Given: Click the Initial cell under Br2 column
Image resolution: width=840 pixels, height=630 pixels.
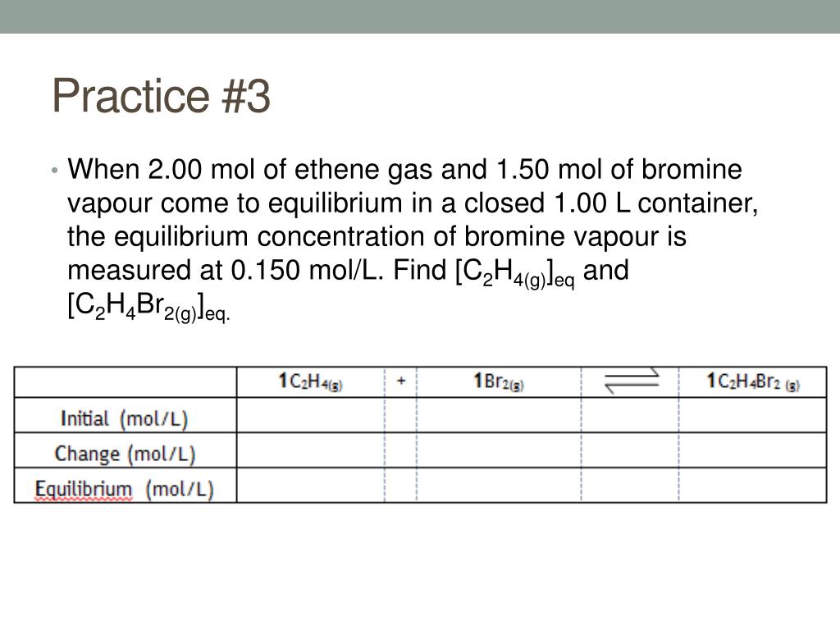Looking at the screenshot, I should (499, 415).
